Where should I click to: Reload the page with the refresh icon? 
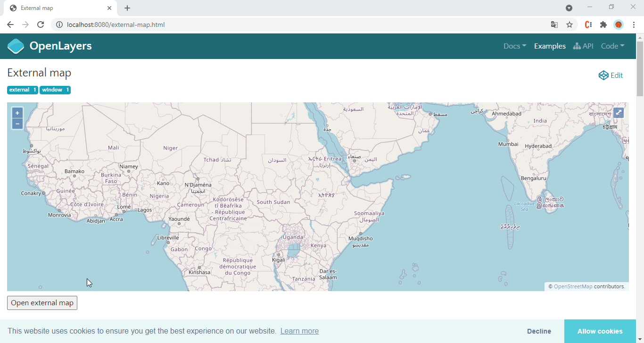(x=41, y=25)
